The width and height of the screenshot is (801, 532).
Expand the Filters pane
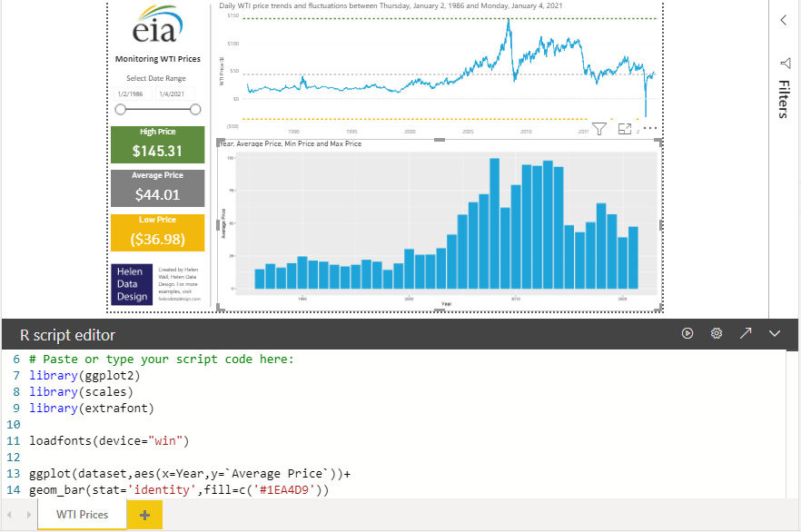click(785, 100)
